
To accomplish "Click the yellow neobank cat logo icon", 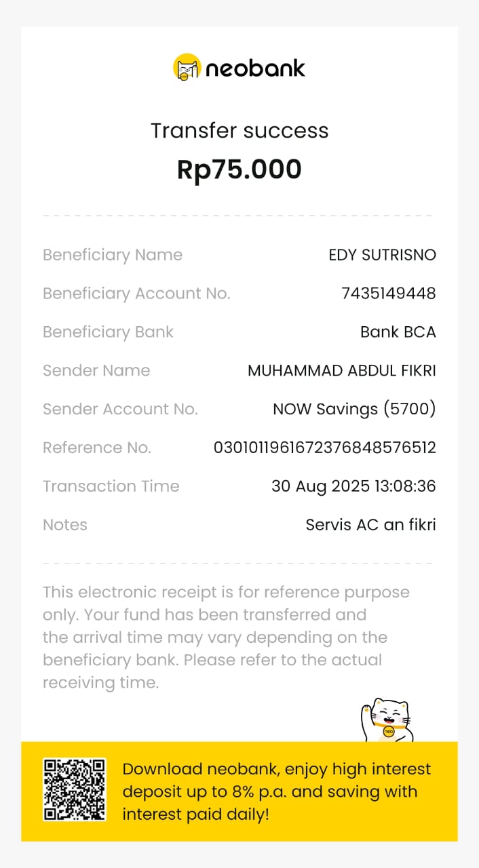I will (x=187, y=68).
